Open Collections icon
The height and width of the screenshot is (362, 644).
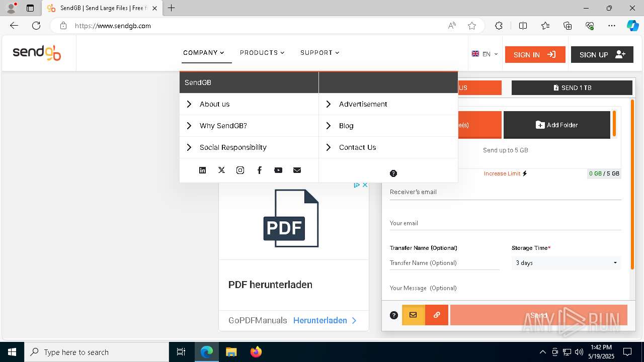pos(568,26)
